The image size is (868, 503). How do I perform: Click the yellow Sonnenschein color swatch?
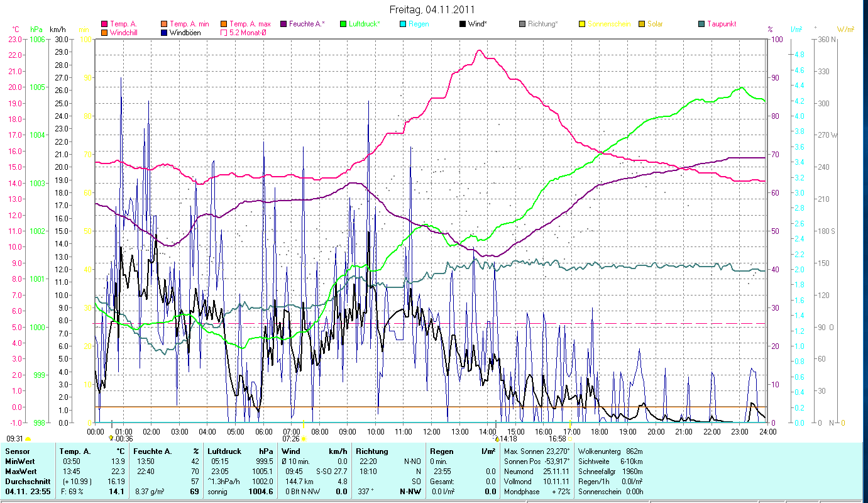(581, 24)
